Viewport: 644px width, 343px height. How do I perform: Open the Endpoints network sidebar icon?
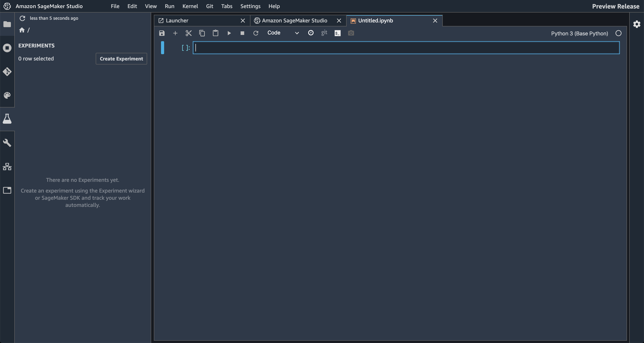pyautogui.click(x=7, y=167)
